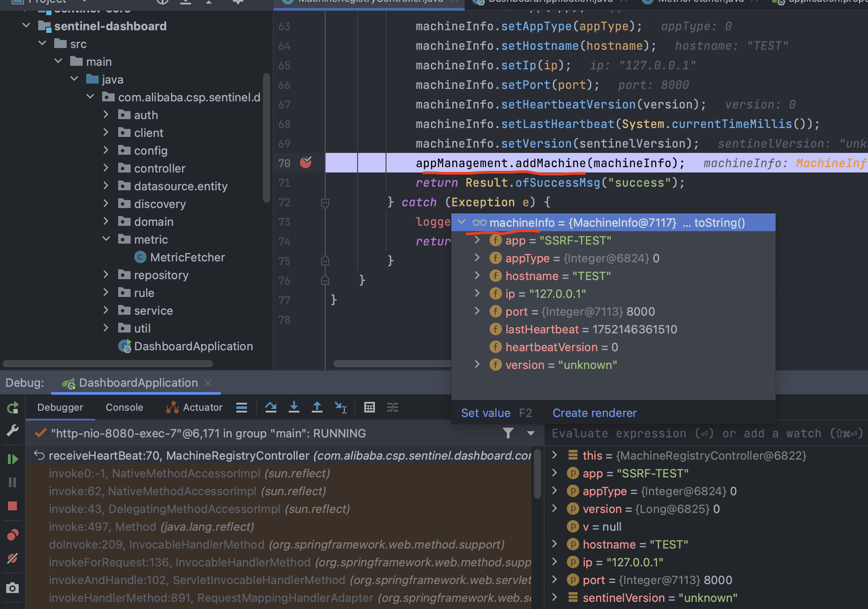This screenshot has width=868, height=609.
Task: Open the Evaluate Expression calculator icon
Action: [x=369, y=407]
